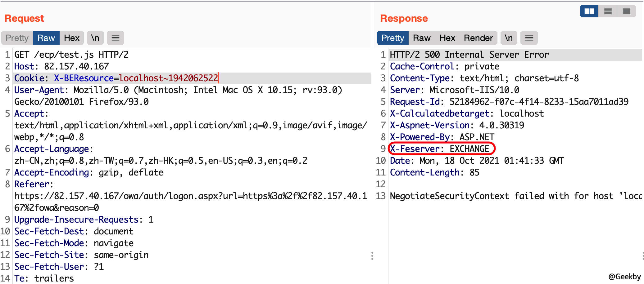644x284 pixels.
Task: Show the Response Render tab
Action: point(478,38)
